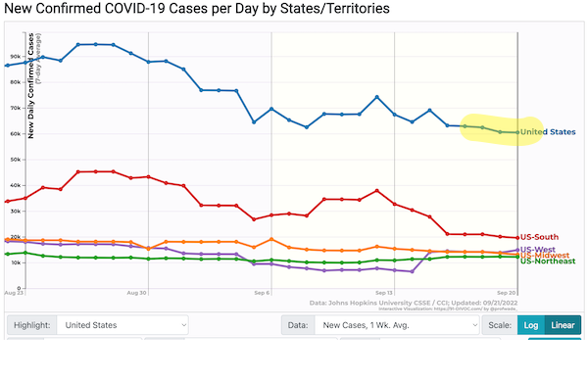Click the United States peak data point
Screen dimensions: 588x380
(96, 44)
